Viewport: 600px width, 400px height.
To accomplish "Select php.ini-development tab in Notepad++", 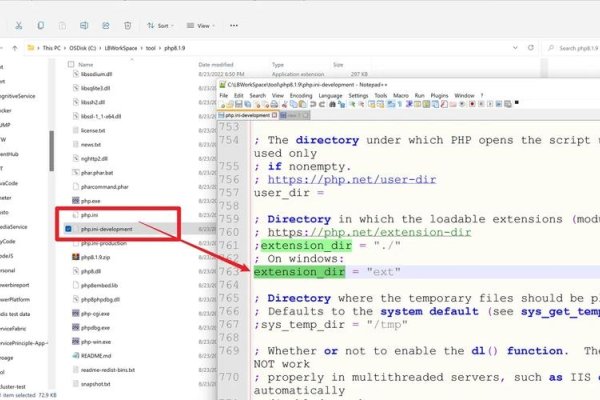I will (247, 115).
